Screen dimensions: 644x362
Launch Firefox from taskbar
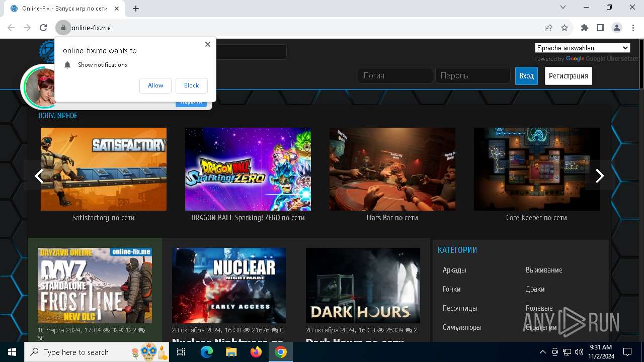coord(256,352)
